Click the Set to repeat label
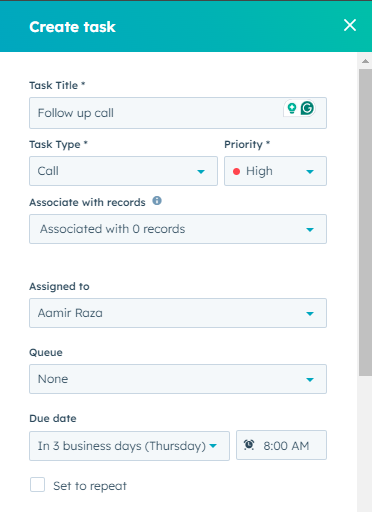Viewport: 372px width, 512px height. tap(90, 486)
